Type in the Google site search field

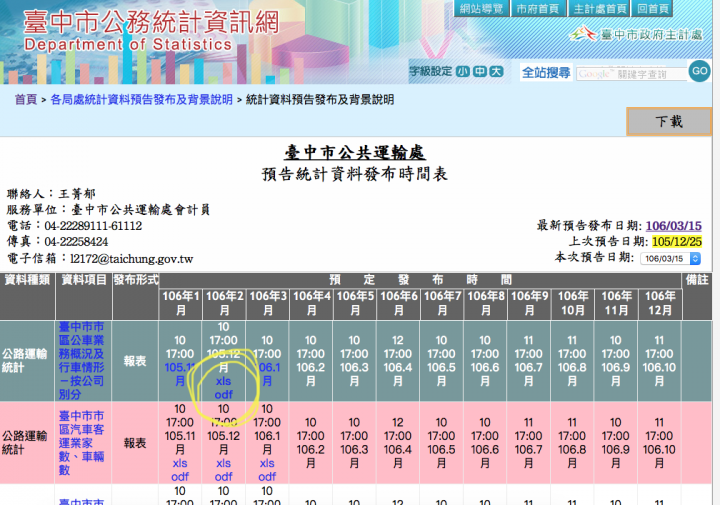[x=630, y=73]
